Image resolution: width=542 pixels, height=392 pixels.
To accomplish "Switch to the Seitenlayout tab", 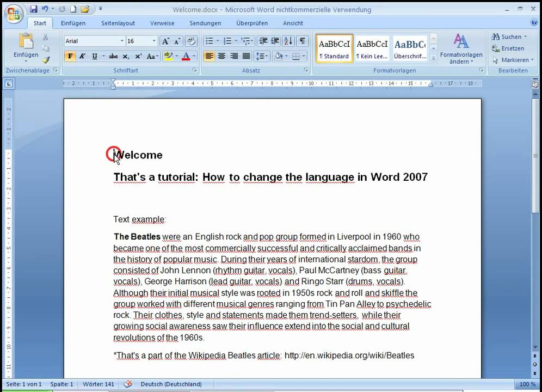I will tap(118, 23).
